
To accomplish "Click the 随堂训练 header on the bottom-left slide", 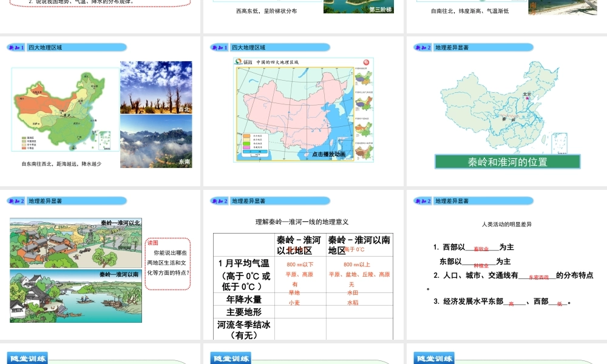I will pos(27,359).
